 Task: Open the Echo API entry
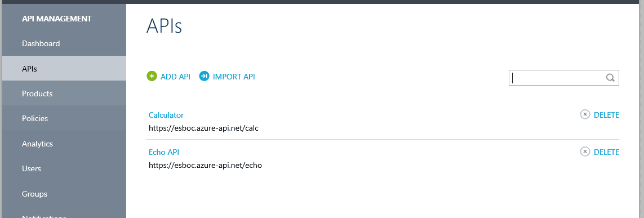[164, 152]
